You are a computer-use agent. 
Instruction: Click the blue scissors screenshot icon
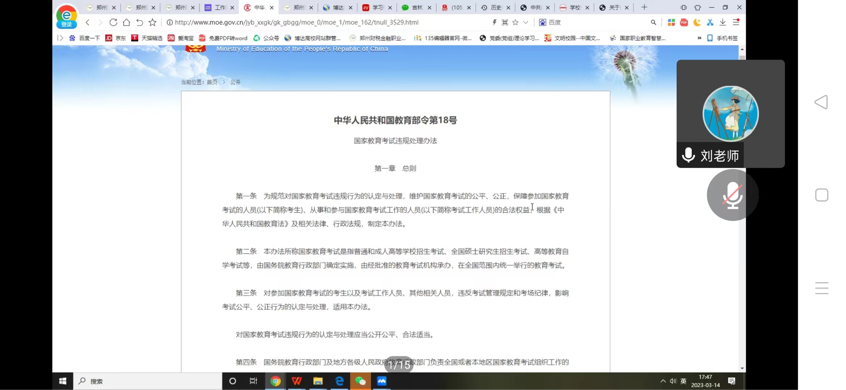710,23
